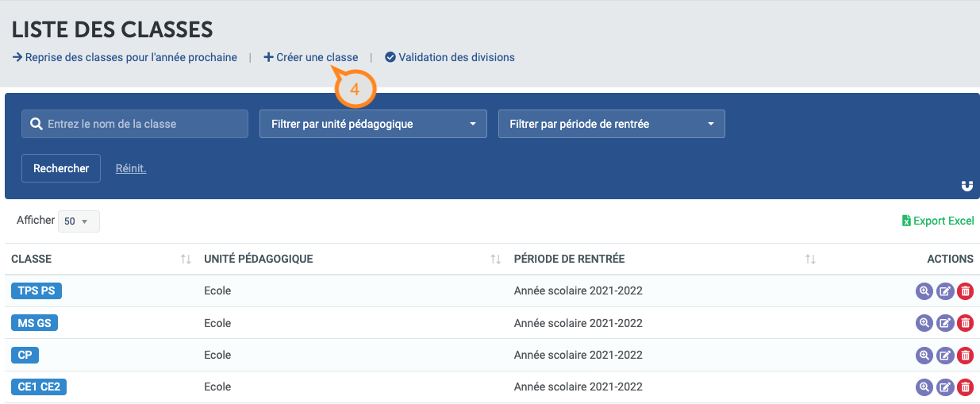Delete the MS GS class

tap(965, 323)
